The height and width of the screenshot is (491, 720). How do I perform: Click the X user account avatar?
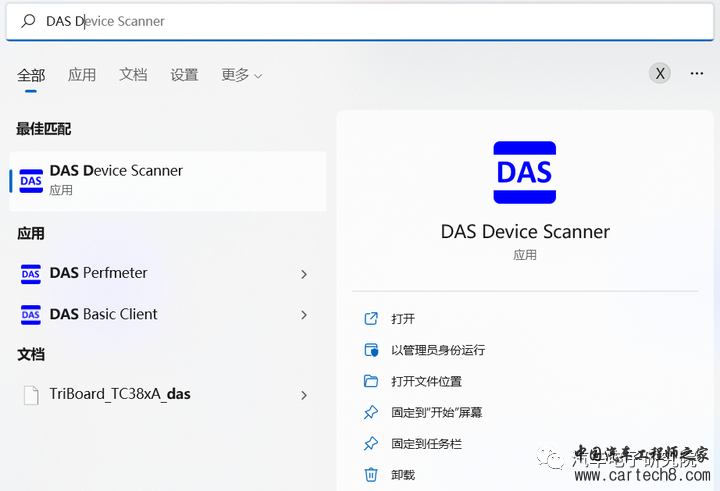pyautogui.click(x=660, y=73)
